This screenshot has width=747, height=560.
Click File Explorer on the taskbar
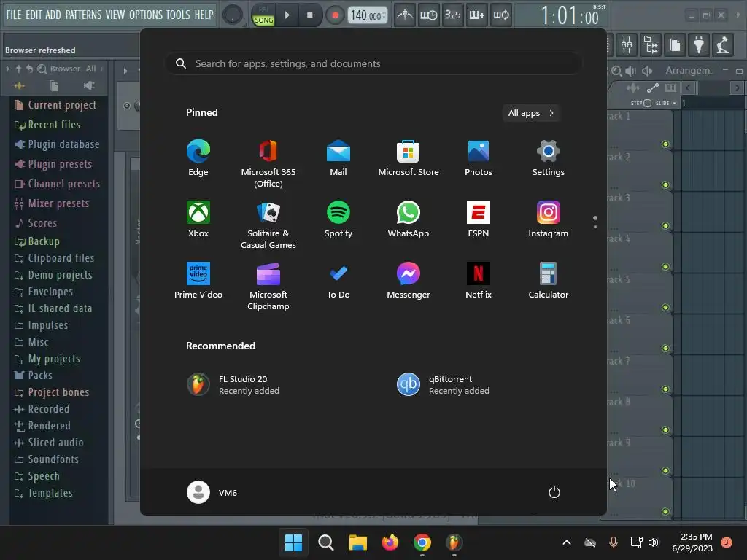(357, 542)
